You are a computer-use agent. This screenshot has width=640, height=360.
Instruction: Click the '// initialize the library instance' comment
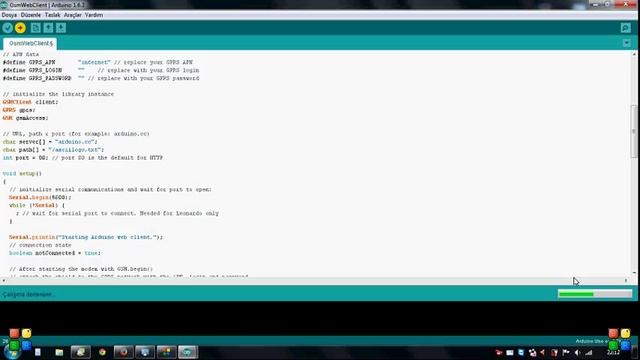coord(58,94)
